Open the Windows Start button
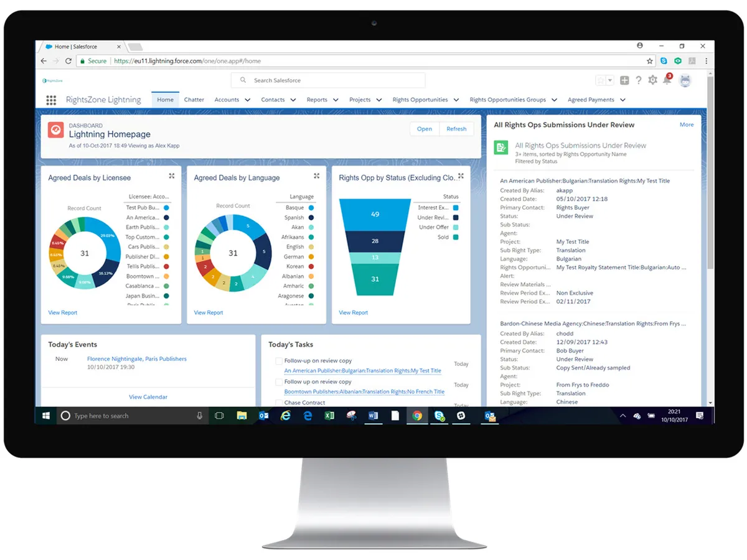Screen dimensions: 747x560 (46, 416)
